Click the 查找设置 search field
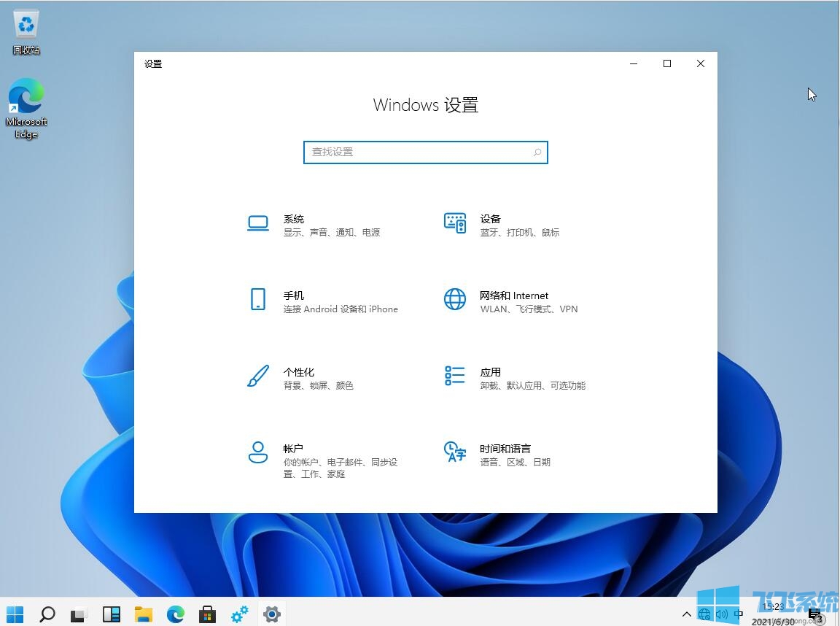The image size is (840, 626). [425, 152]
